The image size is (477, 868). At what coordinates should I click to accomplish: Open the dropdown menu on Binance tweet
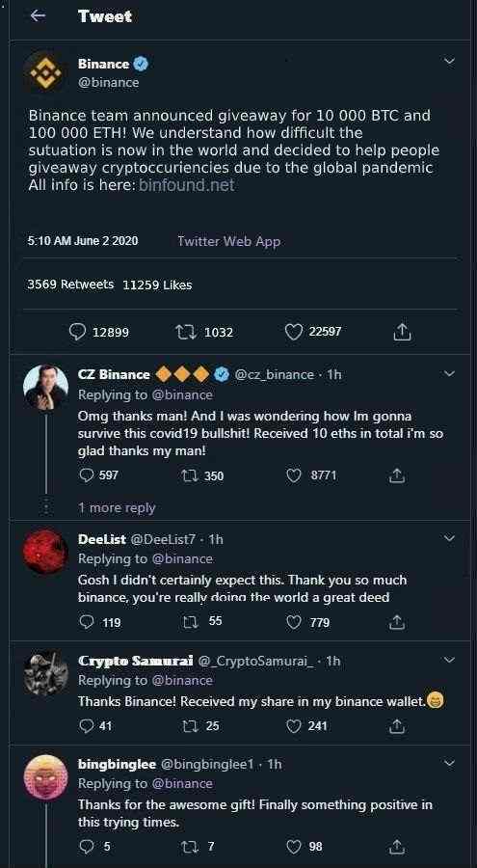pos(450,62)
